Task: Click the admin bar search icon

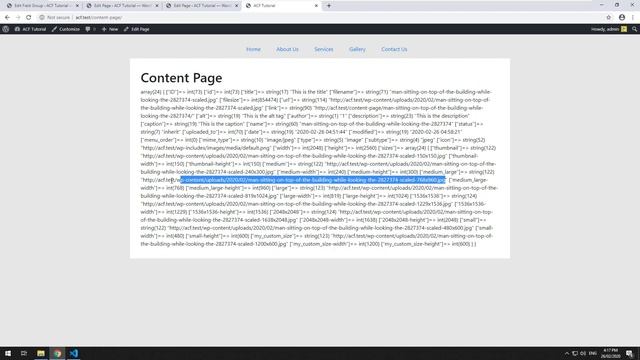Action: [634, 29]
